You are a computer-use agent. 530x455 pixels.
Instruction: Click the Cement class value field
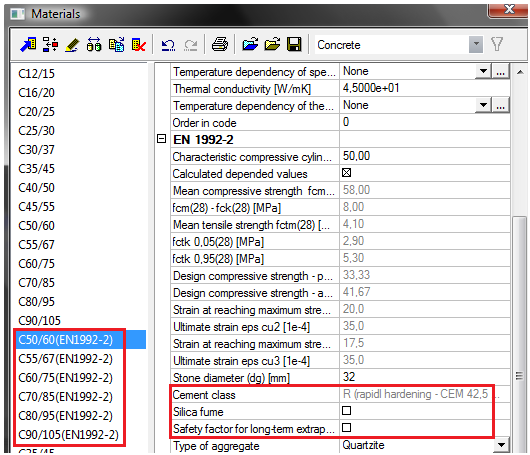click(x=425, y=394)
